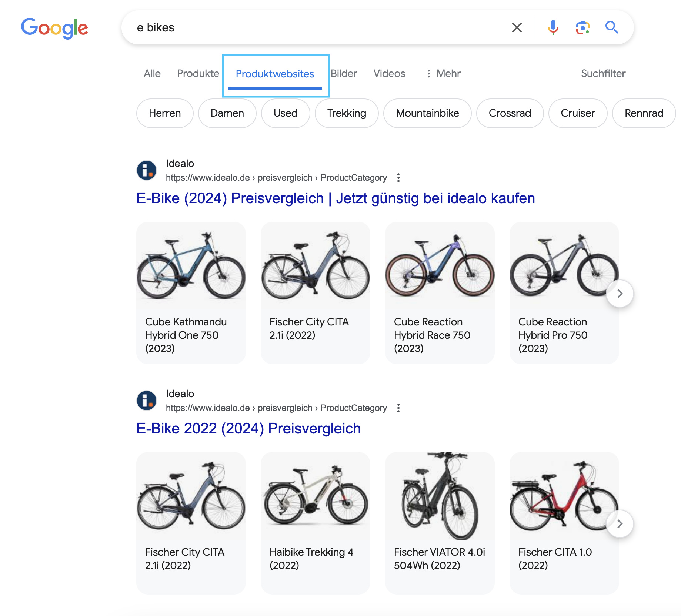Start voice search with the microphone icon

pyautogui.click(x=553, y=27)
